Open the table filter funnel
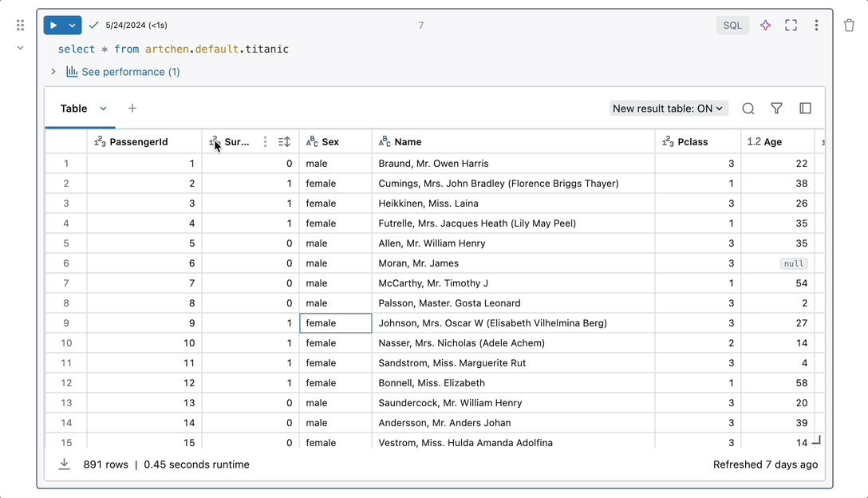Image resolution: width=868 pixels, height=498 pixels. [776, 109]
